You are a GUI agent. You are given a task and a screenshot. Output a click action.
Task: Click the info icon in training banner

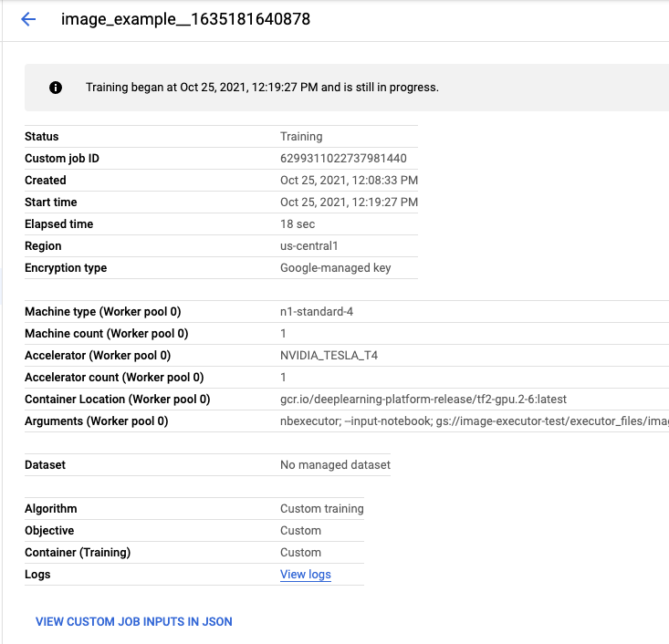56,88
